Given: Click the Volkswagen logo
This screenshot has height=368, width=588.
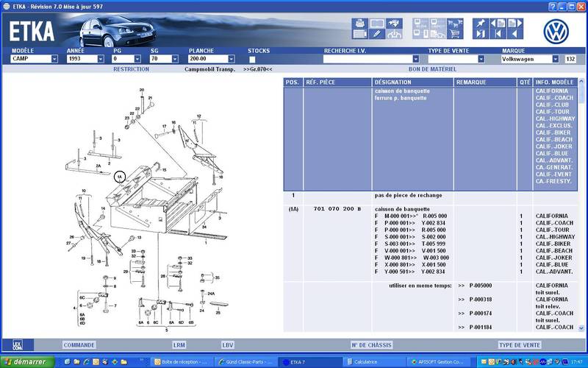Looking at the screenshot, I should click(x=556, y=32).
